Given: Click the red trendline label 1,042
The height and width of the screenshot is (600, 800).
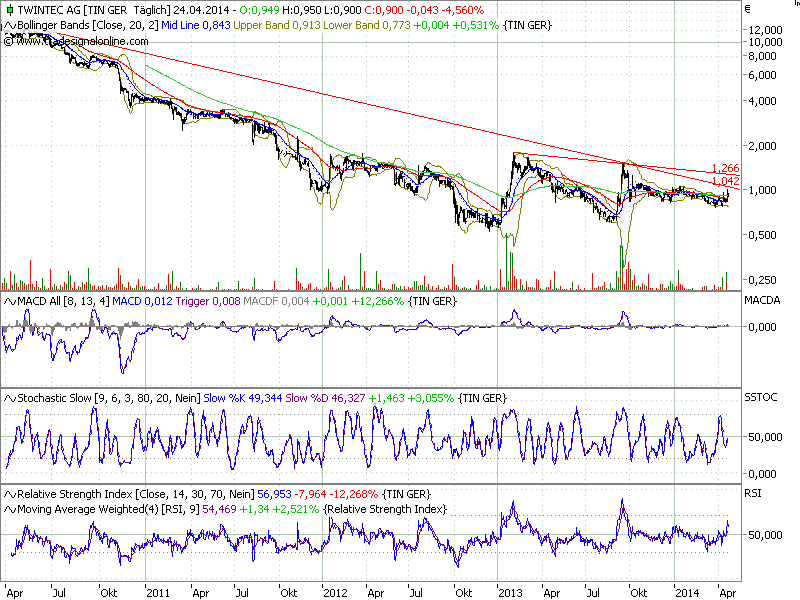Looking at the screenshot, I should tap(726, 181).
